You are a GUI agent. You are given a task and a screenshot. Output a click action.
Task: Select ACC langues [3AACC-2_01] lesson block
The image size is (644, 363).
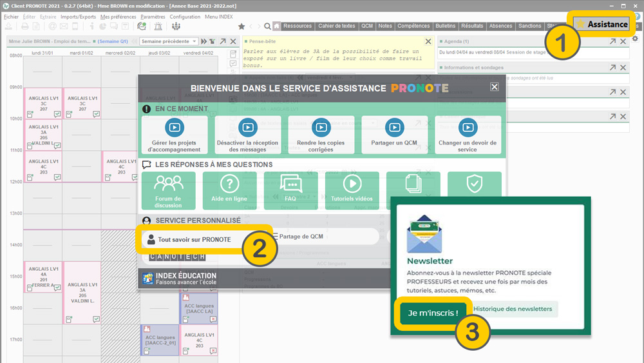tap(160, 340)
